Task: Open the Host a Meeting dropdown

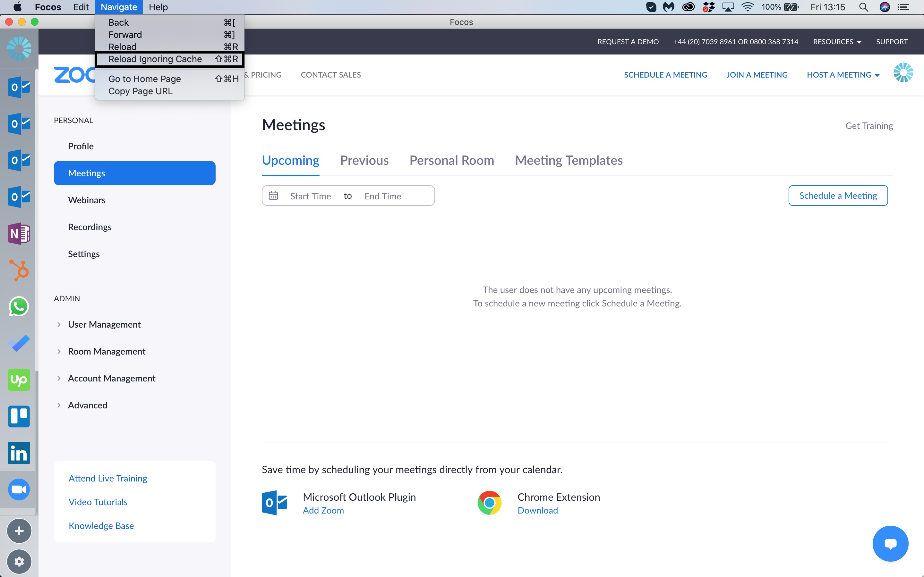Action: (843, 75)
